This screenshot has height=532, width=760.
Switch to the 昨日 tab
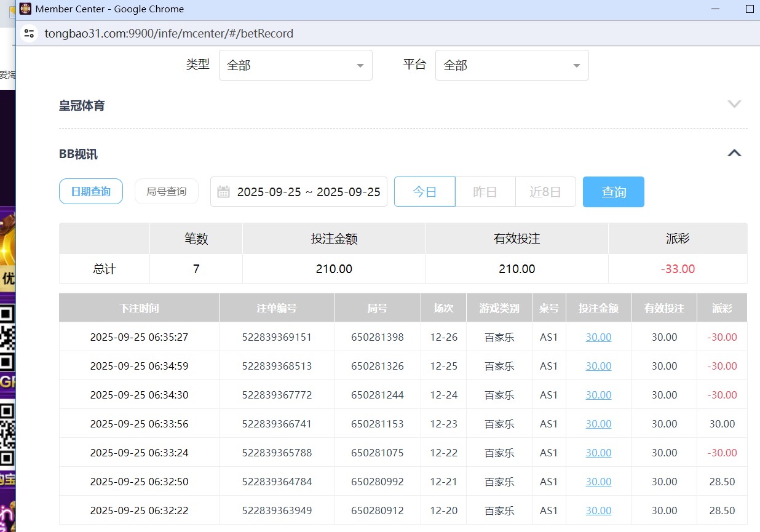(x=485, y=191)
